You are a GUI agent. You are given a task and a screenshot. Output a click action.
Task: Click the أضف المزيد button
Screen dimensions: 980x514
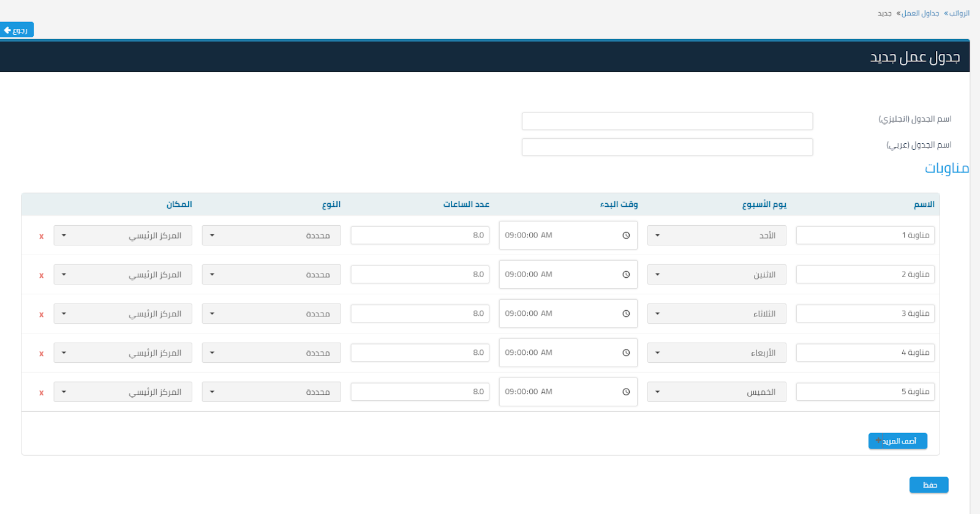pyautogui.click(x=897, y=441)
